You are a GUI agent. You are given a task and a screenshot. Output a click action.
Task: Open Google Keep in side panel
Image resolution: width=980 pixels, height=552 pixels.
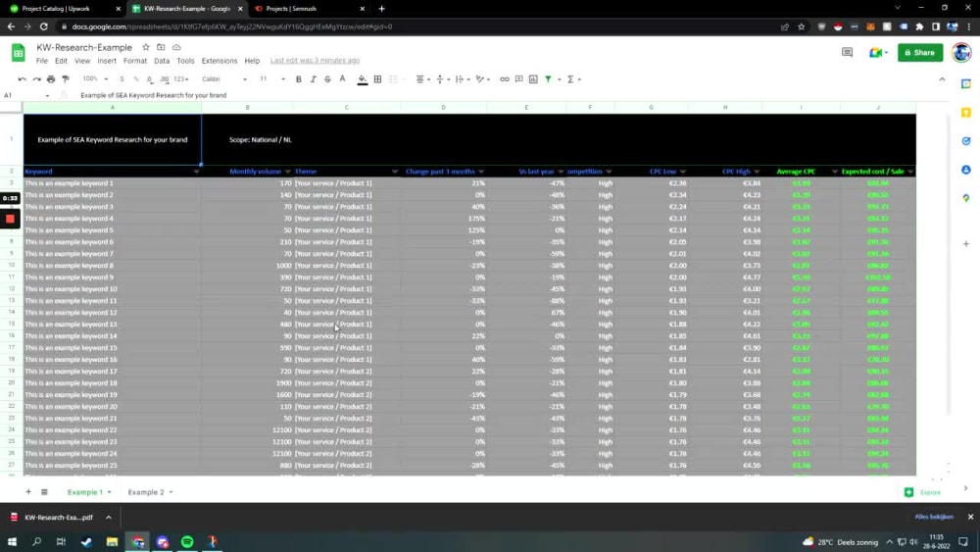pyautogui.click(x=966, y=113)
